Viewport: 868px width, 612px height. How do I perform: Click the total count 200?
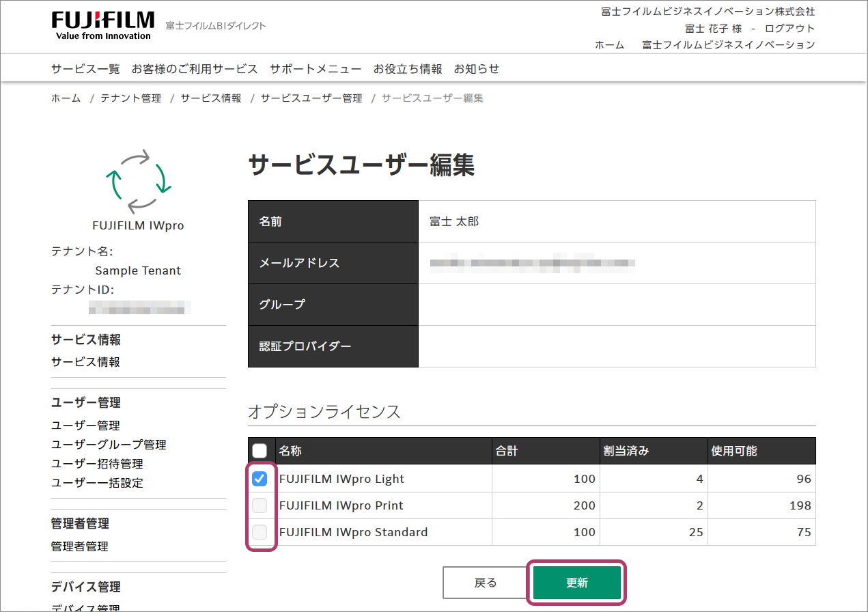click(585, 505)
